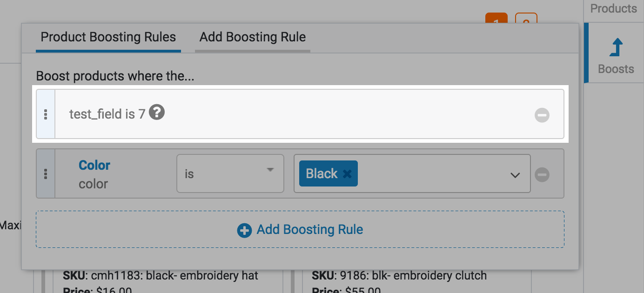
Task: Click the Black tag label text
Action: (322, 174)
